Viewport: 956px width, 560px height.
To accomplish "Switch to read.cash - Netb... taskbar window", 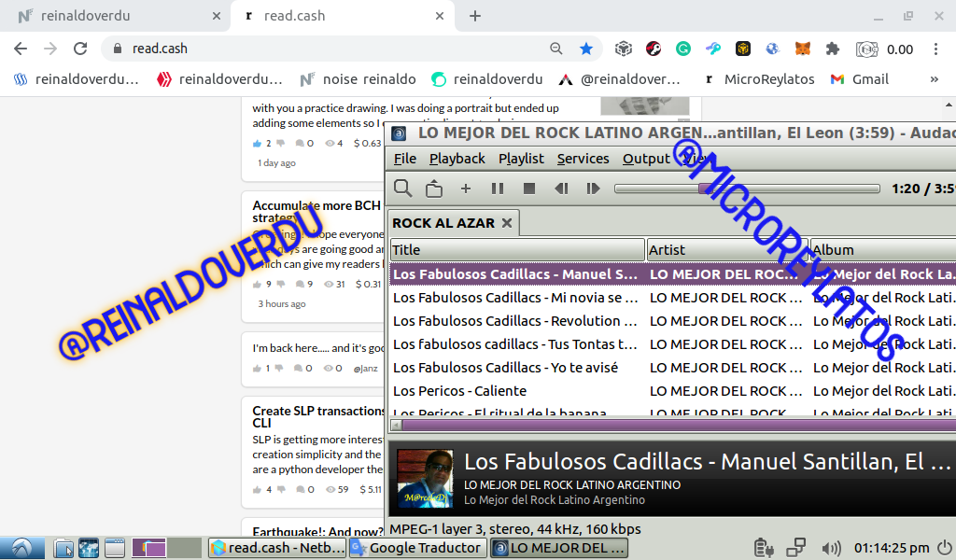I will 277,548.
